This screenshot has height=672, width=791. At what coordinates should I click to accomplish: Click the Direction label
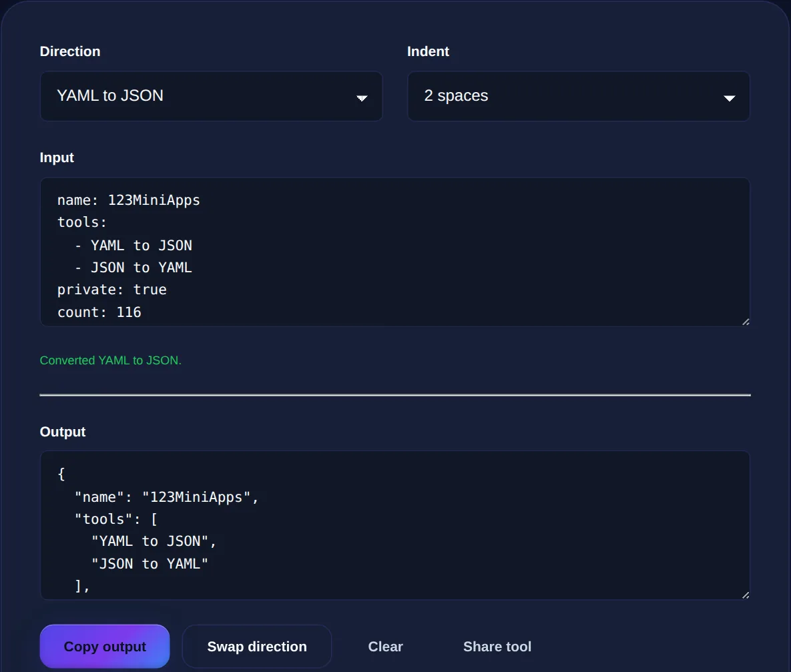click(x=70, y=51)
